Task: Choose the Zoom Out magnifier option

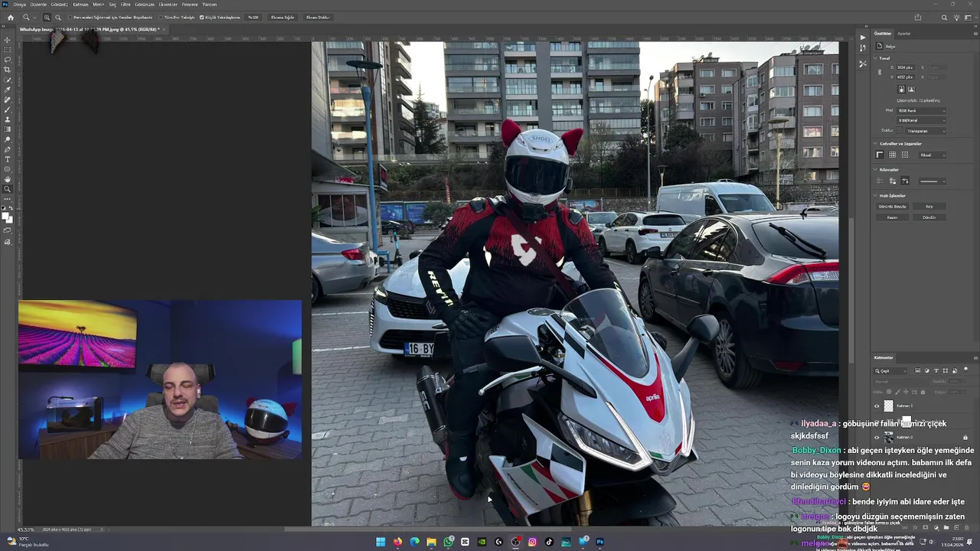Action: 57,17
